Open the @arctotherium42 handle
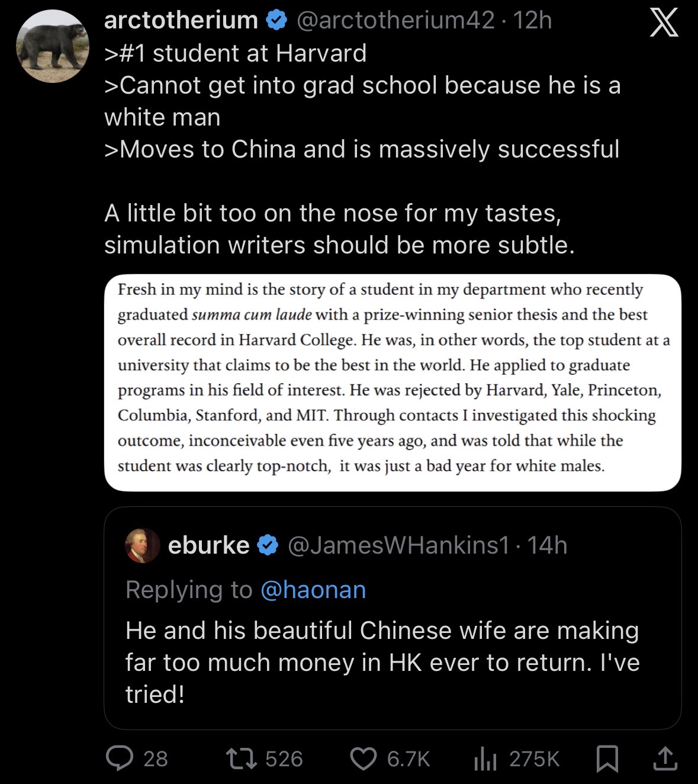Image resolution: width=698 pixels, height=784 pixels. click(x=395, y=21)
